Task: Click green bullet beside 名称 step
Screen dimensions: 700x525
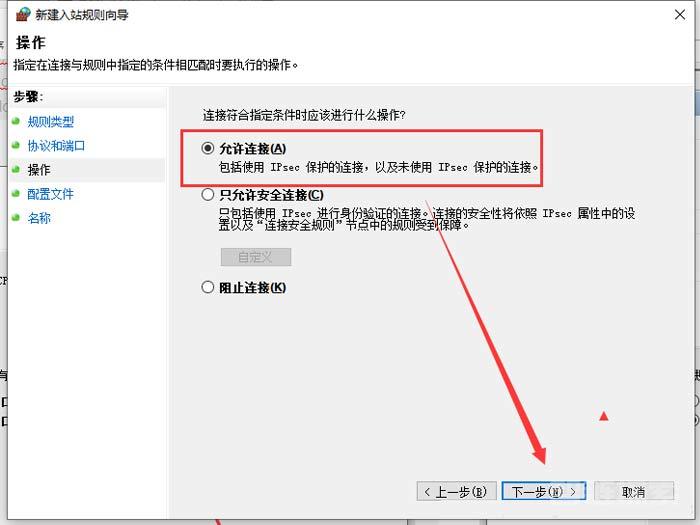Action: 16,217
